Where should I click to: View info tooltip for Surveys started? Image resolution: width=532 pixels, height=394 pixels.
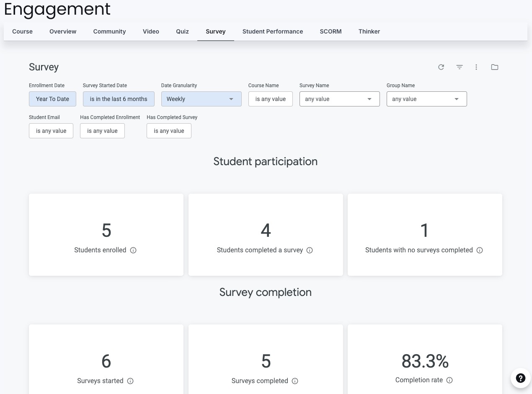click(x=130, y=381)
